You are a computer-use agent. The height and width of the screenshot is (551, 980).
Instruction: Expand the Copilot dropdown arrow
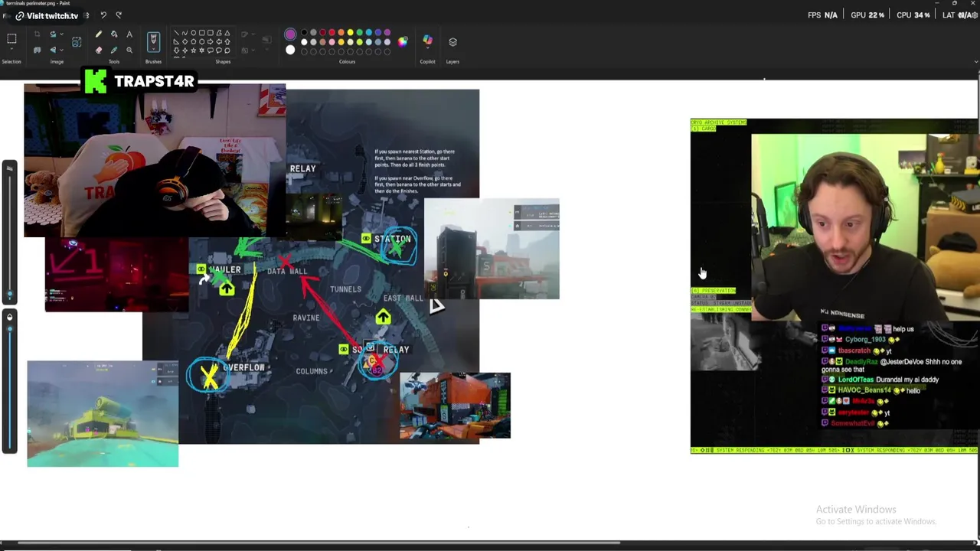coord(427,47)
